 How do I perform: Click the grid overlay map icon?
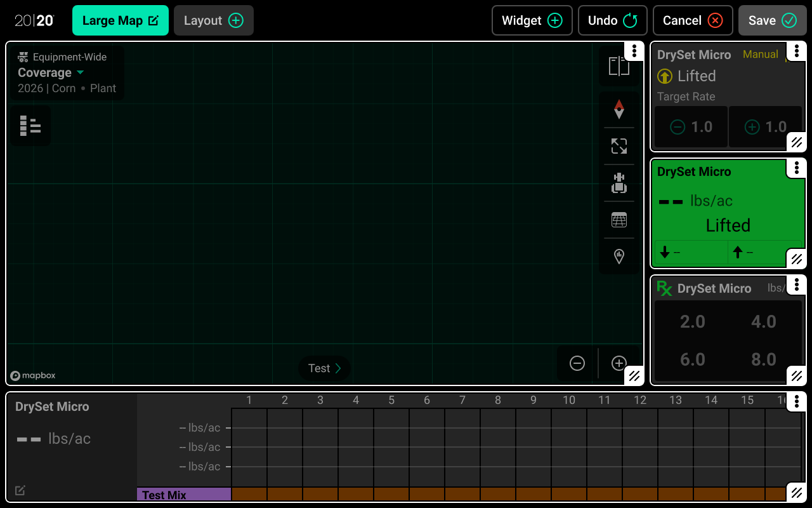coord(619,220)
